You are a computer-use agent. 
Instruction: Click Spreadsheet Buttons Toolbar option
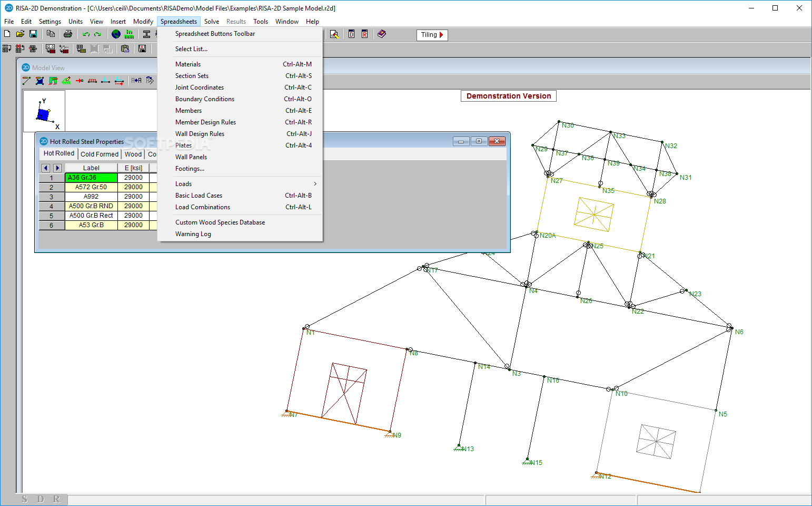click(x=240, y=34)
